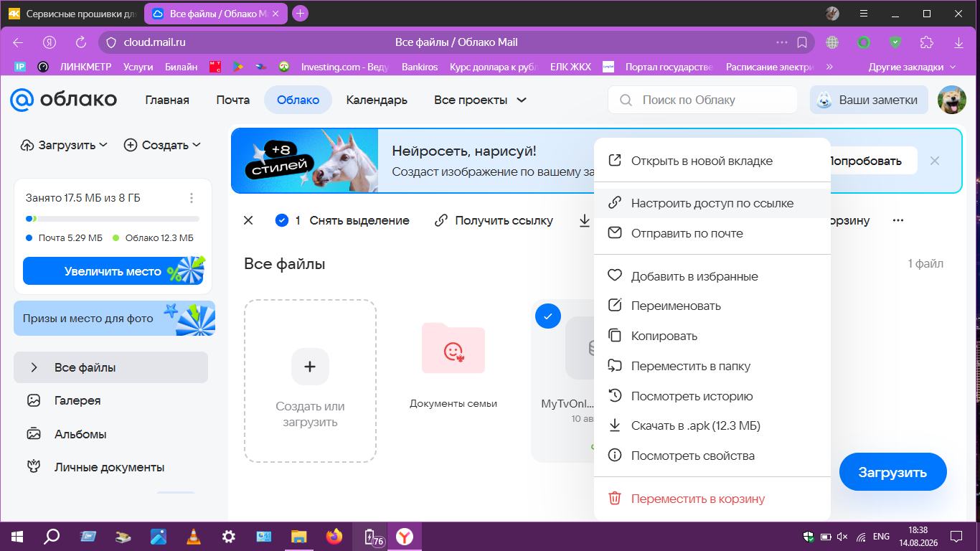980x551 pixels.
Task: Click the storage usage progress bar
Action: pos(113,218)
